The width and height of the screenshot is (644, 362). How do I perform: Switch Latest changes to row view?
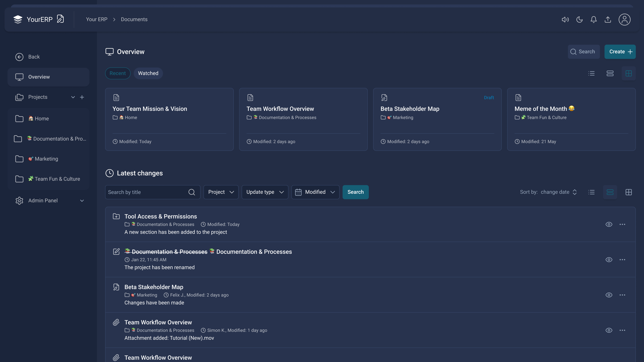pyautogui.click(x=610, y=192)
